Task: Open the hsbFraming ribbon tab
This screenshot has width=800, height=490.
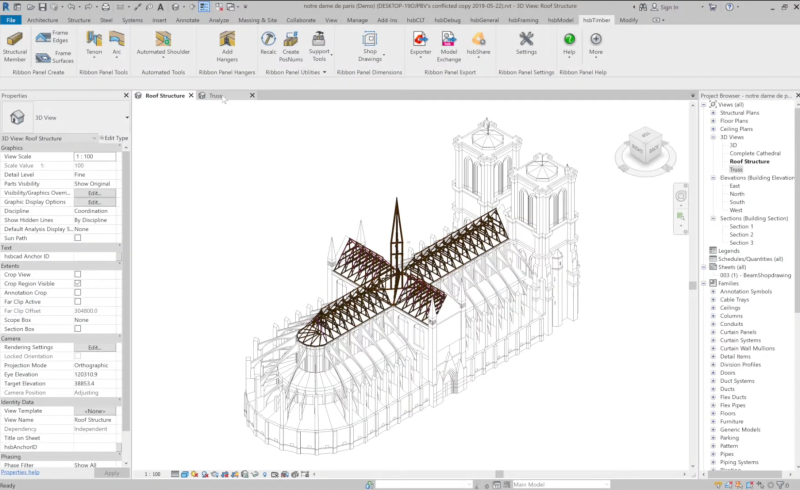Action: [x=523, y=20]
